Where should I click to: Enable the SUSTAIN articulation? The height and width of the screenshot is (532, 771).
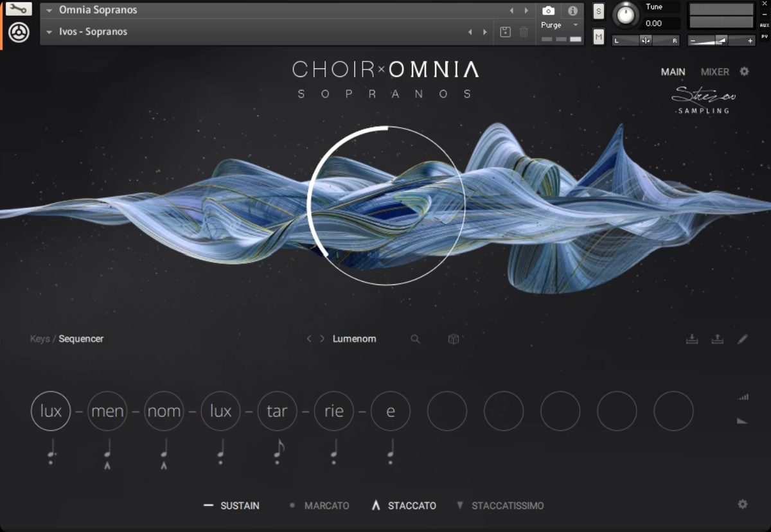coord(231,506)
